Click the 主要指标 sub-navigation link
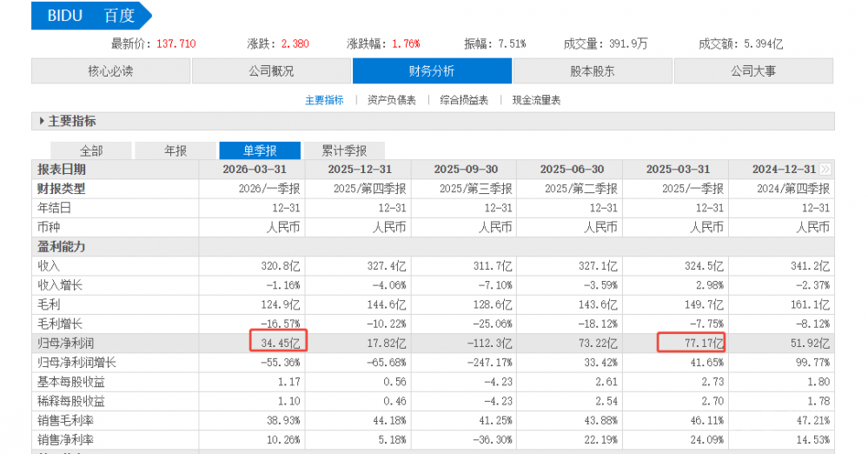The height and width of the screenshot is (454, 868). tap(324, 100)
